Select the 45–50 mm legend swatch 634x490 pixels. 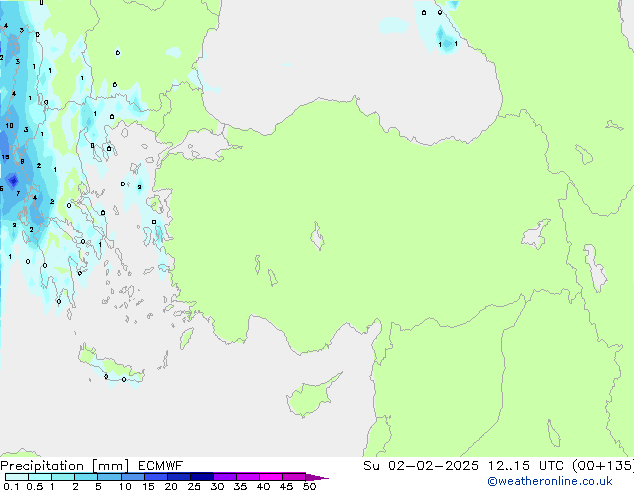point(294,477)
